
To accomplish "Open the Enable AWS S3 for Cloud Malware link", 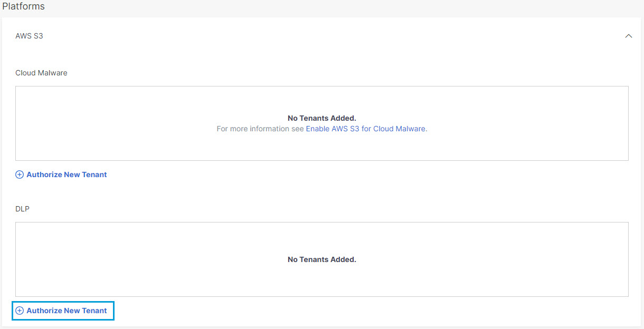I will [365, 129].
